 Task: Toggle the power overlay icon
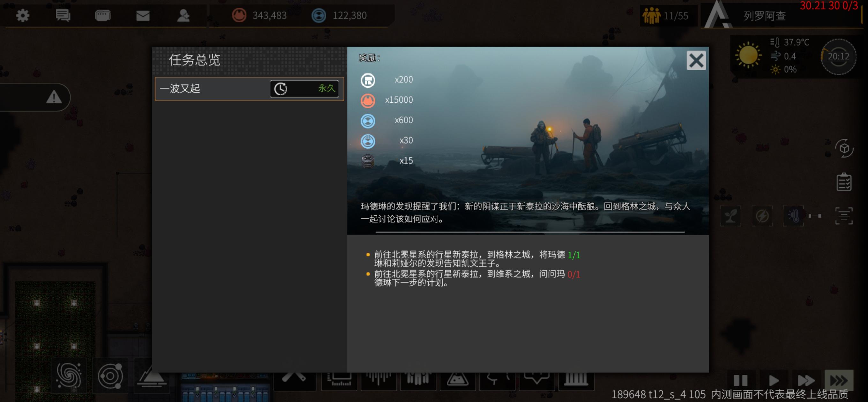click(x=762, y=216)
